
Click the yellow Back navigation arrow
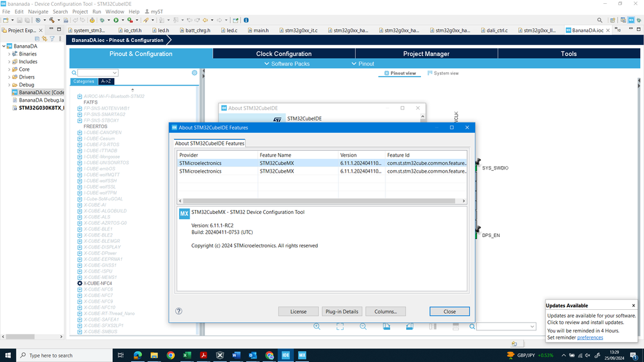tap(206, 20)
